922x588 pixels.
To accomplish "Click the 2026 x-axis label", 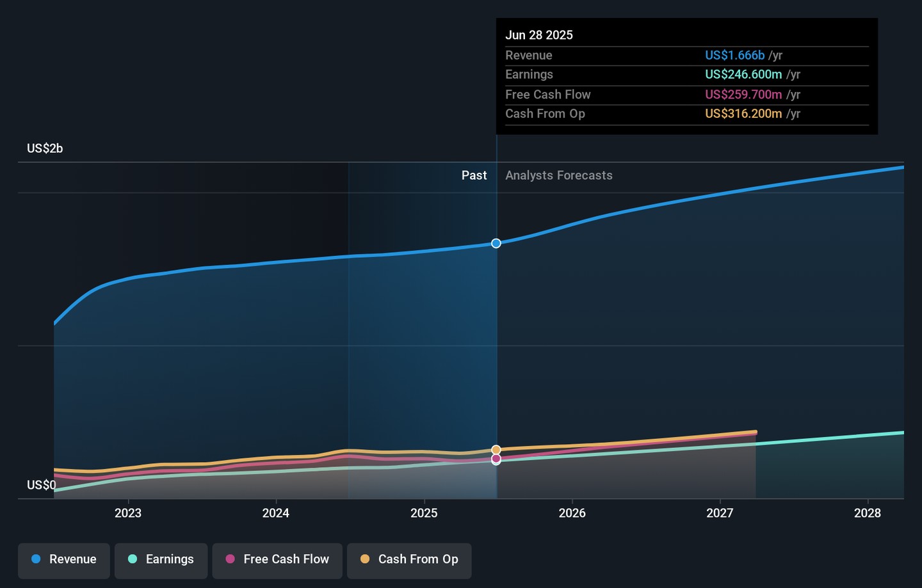I will 572,513.
